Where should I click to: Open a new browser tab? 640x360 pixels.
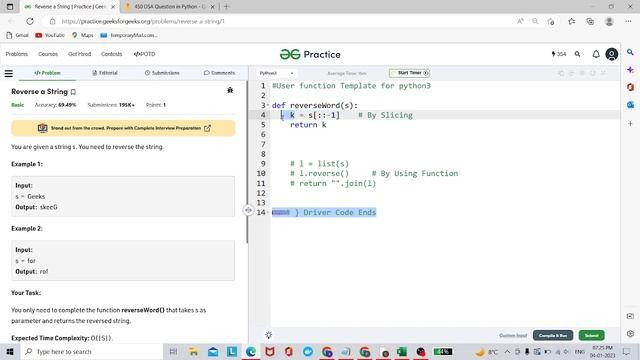(227, 7)
